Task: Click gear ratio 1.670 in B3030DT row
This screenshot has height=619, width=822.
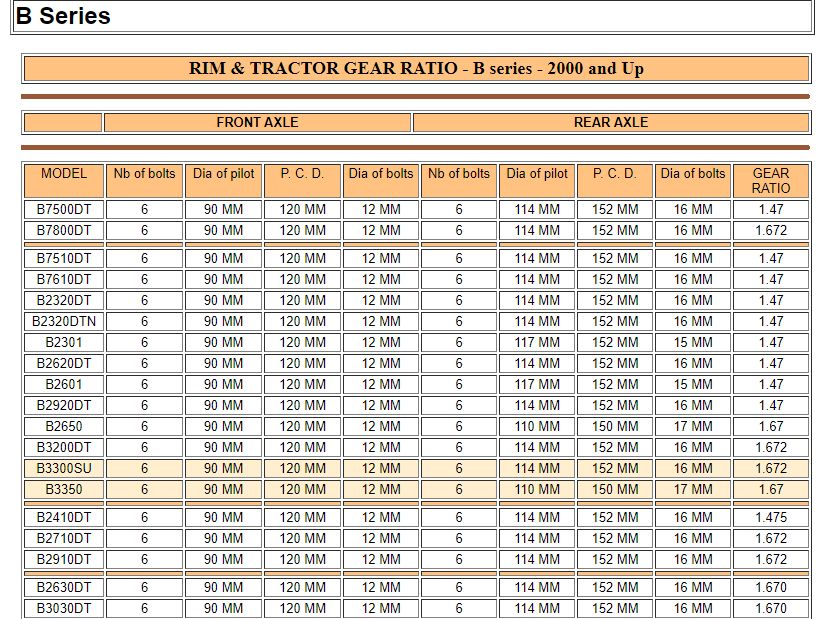Action: [771, 608]
